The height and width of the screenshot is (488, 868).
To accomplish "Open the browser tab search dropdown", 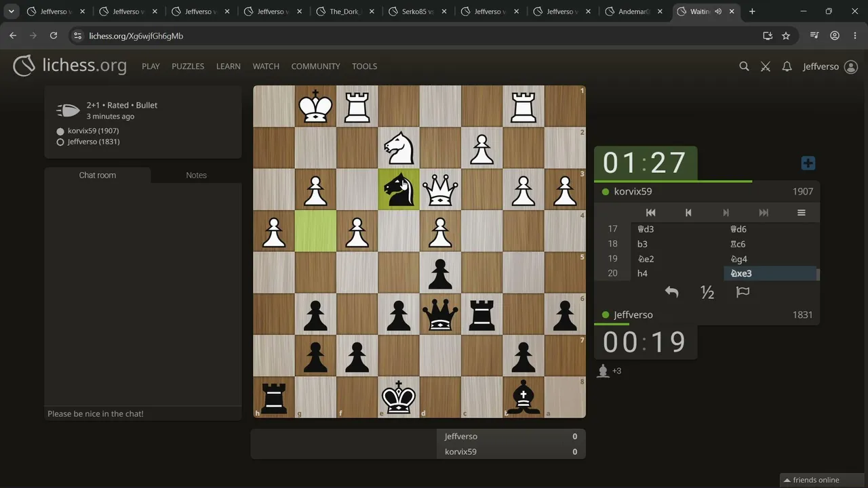I will (x=12, y=12).
